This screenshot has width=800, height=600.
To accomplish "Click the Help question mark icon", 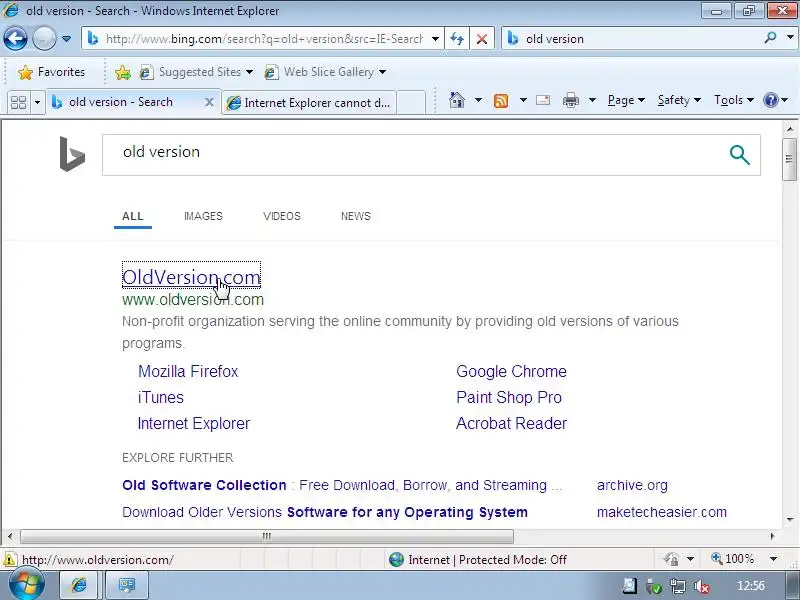I will tap(771, 100).
